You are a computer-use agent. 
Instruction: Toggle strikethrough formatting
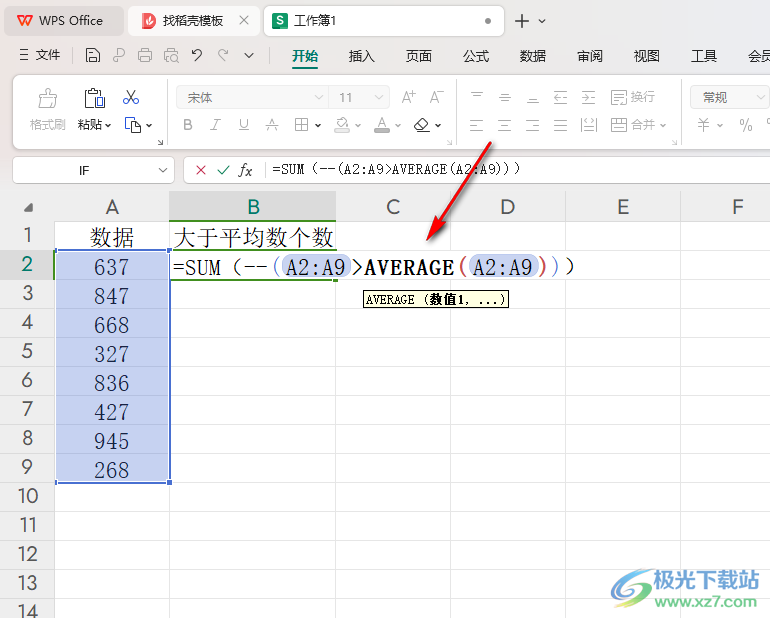point(272,125)
